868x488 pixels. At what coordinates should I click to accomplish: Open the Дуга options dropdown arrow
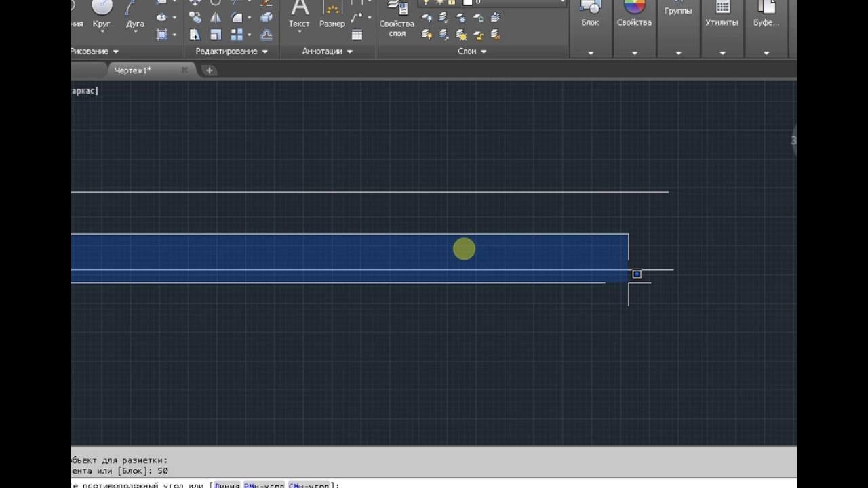135,32
